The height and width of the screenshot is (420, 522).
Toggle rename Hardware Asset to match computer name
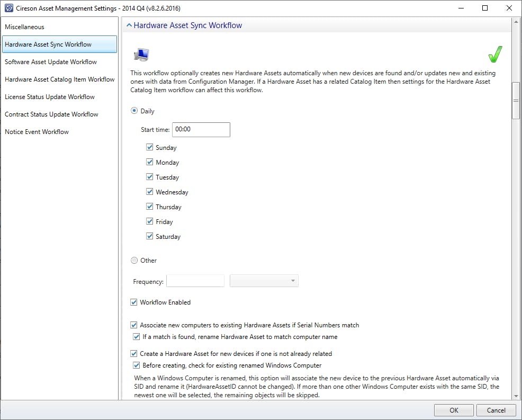tap(137, 336)
